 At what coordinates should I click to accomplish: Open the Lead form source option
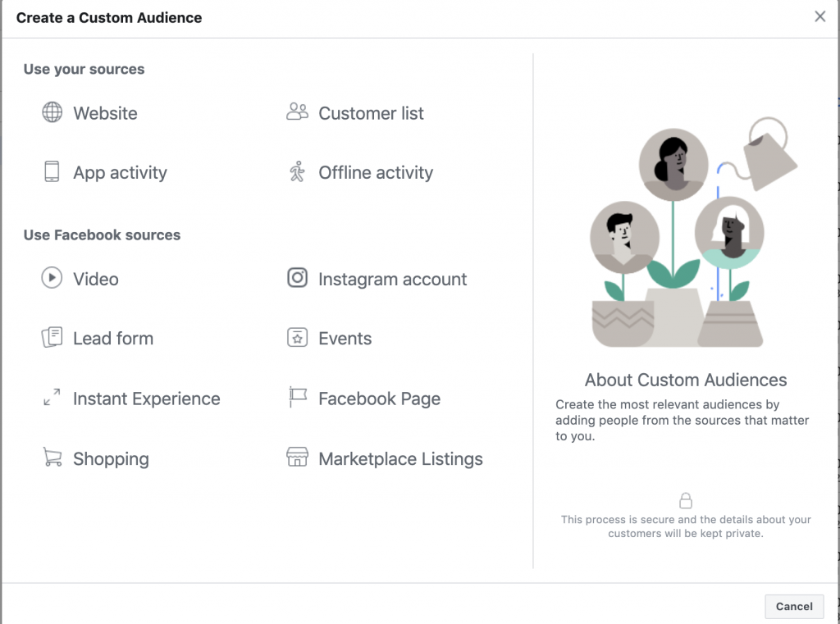[x=98, y=338]
